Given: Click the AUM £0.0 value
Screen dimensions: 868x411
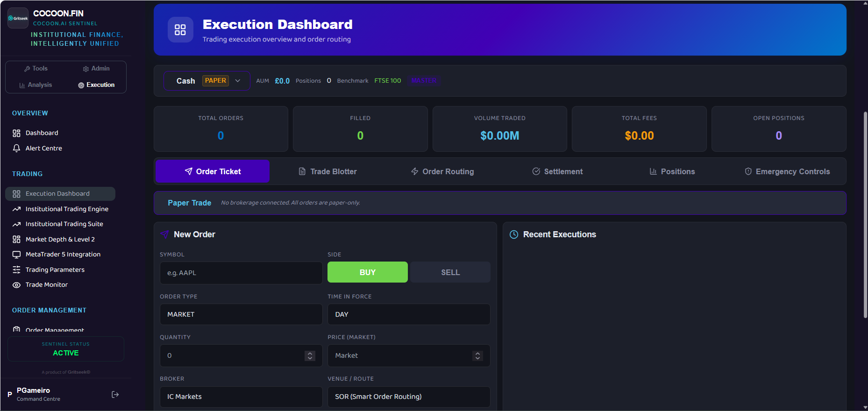Looking at the screenshot, I should [282, 81].
